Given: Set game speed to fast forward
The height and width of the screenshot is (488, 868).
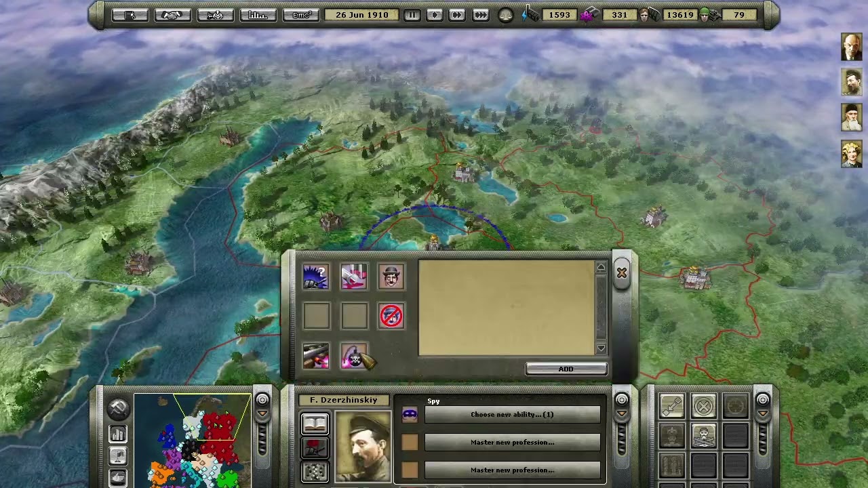Looking at the screenshot, I should click(x=457, y=15).
